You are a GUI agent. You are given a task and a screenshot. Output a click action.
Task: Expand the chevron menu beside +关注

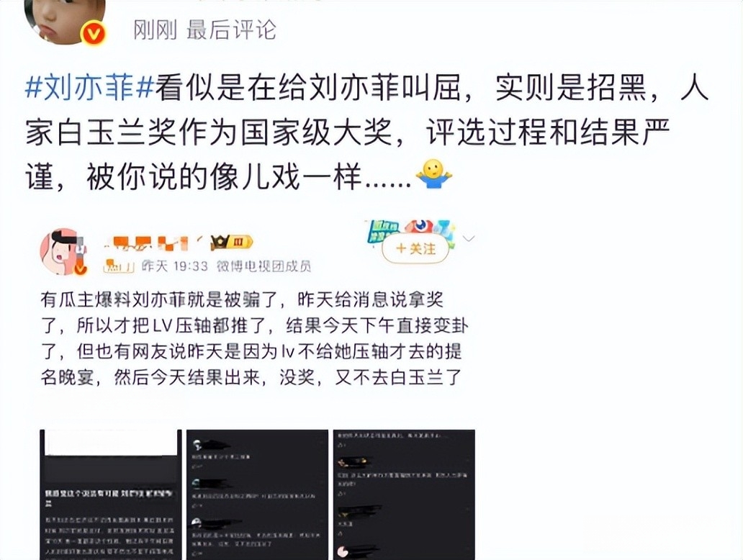pos(468,238)
